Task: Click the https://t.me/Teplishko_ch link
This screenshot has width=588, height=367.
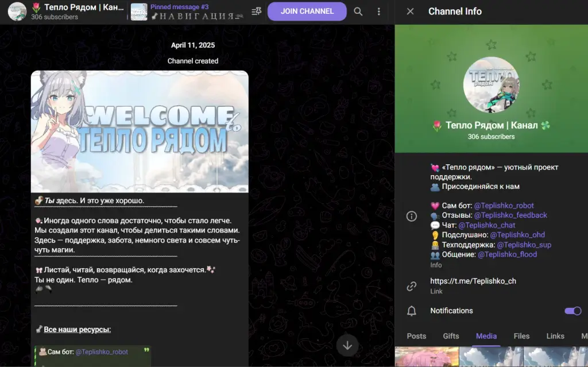Action: click(x=473, y=281)
